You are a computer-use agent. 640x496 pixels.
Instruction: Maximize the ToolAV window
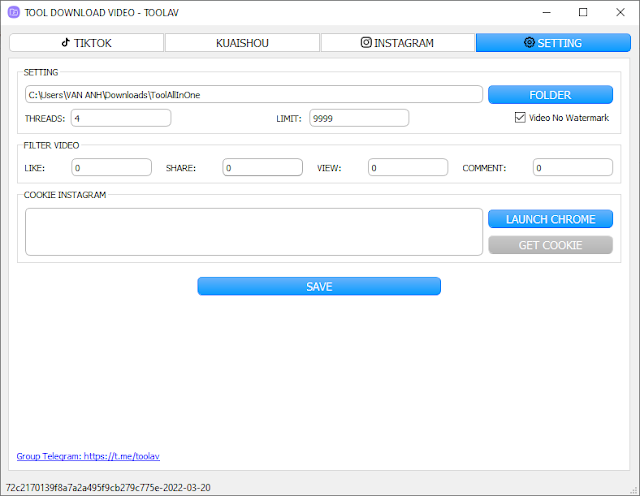[x=583, y=12]
